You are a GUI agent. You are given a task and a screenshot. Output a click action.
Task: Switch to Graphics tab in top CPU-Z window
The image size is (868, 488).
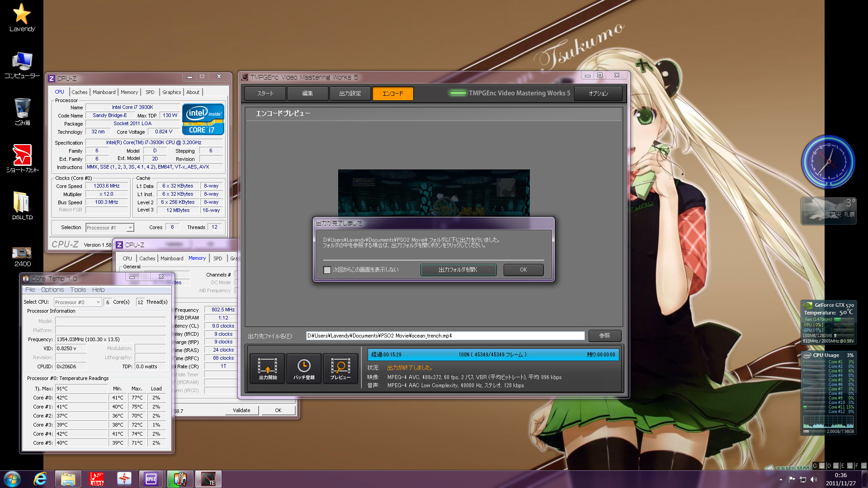pyautogui.click(x=172, y=92)
